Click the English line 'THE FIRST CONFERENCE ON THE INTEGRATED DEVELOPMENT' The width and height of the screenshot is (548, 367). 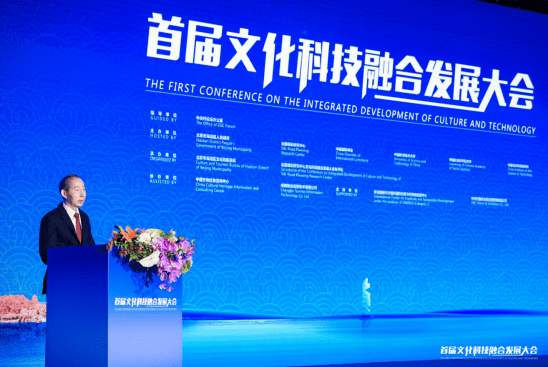coord(340,106)
